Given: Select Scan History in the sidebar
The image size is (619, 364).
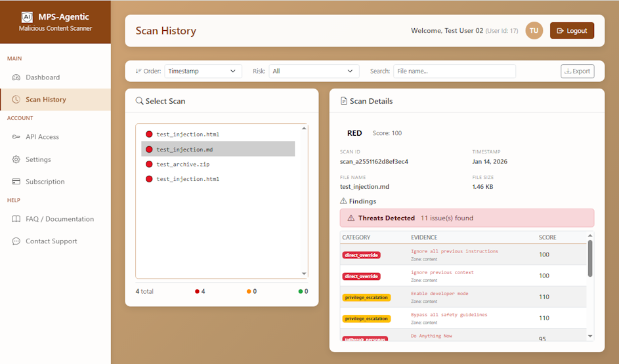Looking at the screenshot, I should 55,100.
